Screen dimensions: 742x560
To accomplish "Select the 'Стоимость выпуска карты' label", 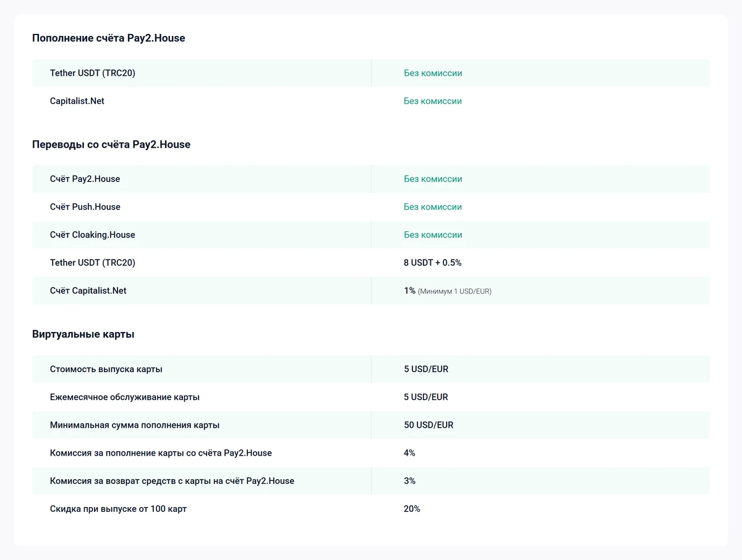I will 106,369.
